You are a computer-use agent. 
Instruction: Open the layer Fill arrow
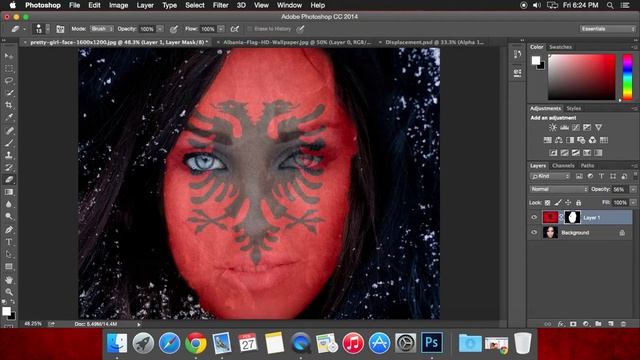633,202
